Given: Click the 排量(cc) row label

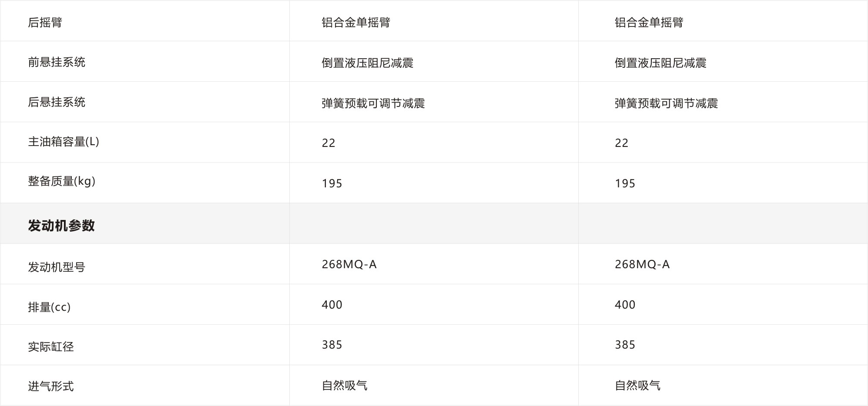Looking at the screenshot, I should [x=49, y=307].
